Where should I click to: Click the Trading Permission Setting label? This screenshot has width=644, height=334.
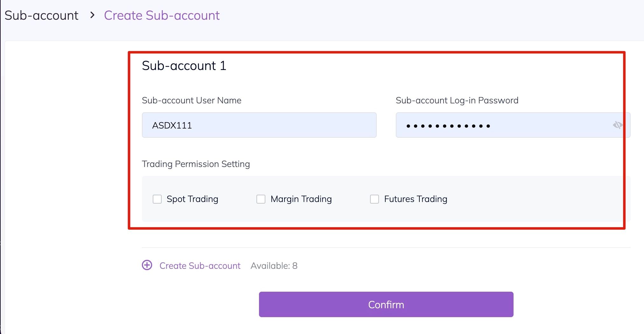(x=196, y=164)
